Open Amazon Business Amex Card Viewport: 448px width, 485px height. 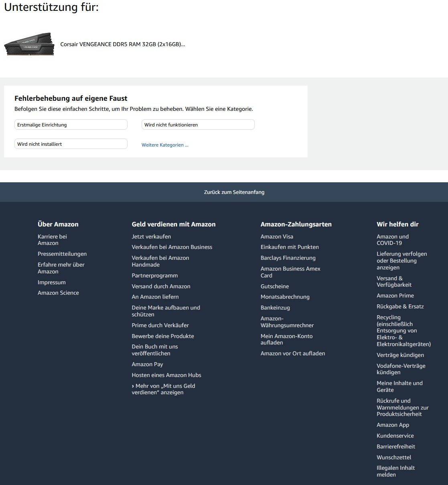(x=290, y=272)
